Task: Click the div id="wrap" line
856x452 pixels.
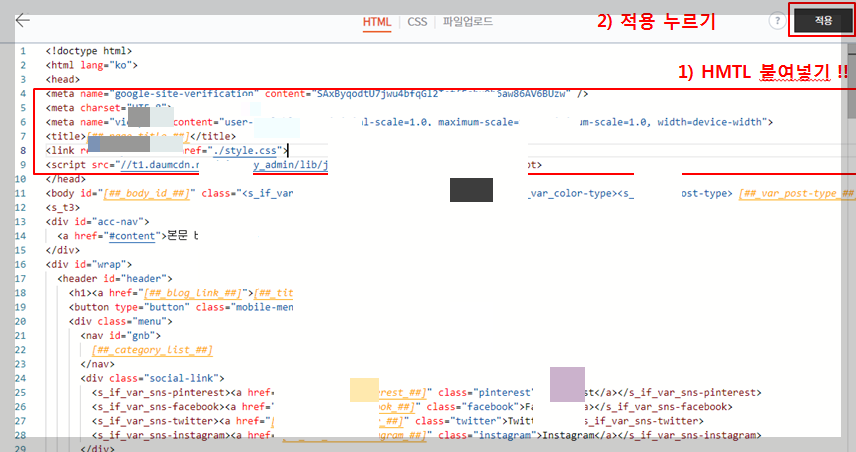Action: tap(89, 264)
